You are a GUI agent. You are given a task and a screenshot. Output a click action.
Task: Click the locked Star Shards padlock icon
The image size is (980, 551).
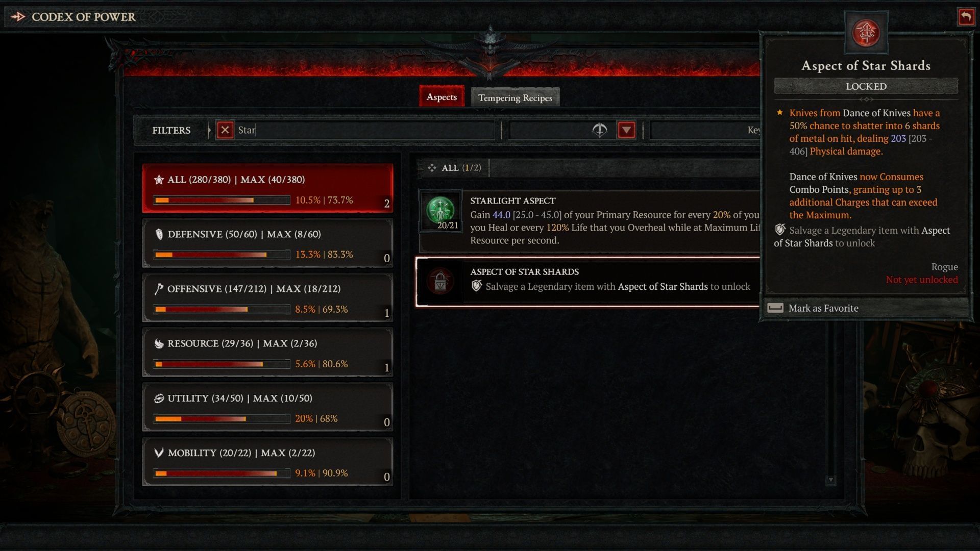[x=440, y=281]
